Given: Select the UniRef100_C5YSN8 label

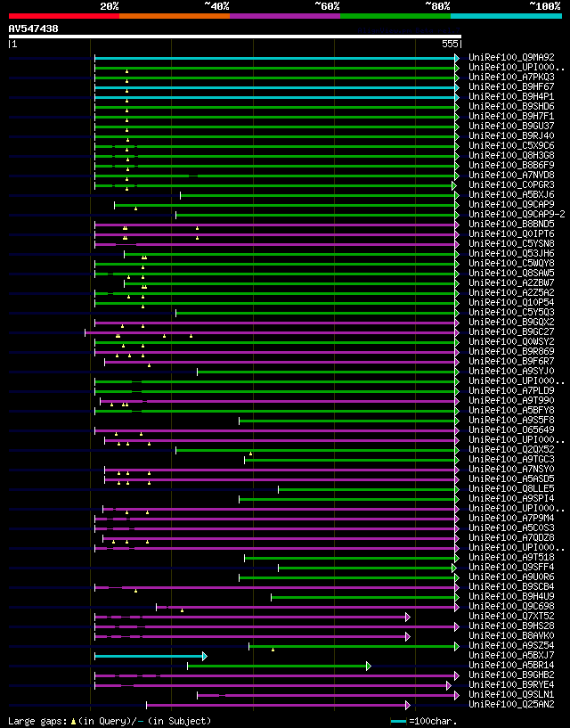Looking at the screenshot, I should point(511,243).
